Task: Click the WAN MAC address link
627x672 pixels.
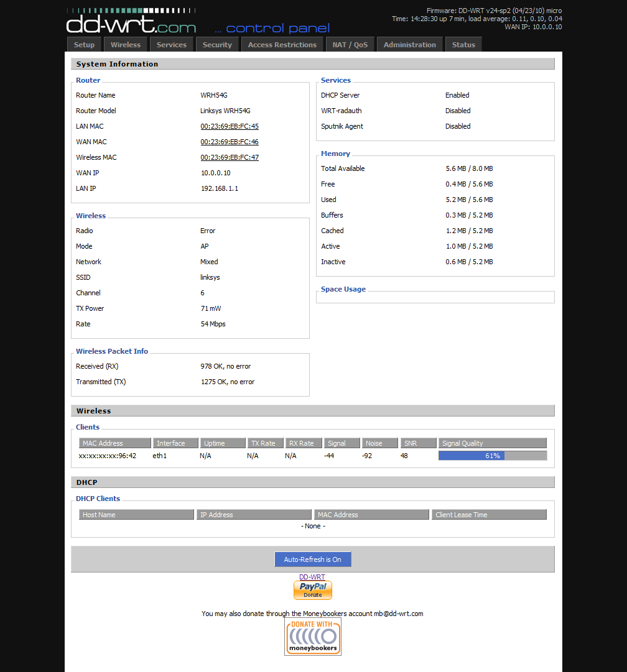Action: point(230,142)
